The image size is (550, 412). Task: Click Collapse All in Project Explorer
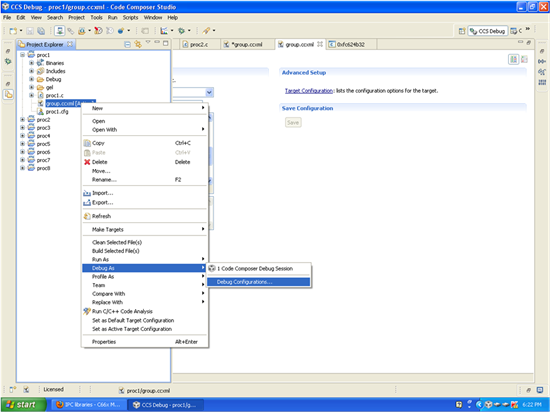(127, 44)
